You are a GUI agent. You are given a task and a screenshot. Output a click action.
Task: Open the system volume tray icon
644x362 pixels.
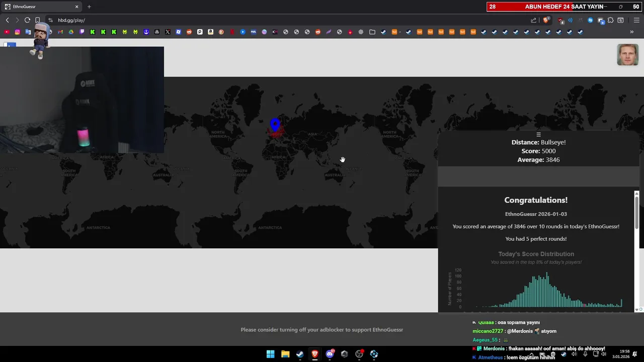coord(603,354)
